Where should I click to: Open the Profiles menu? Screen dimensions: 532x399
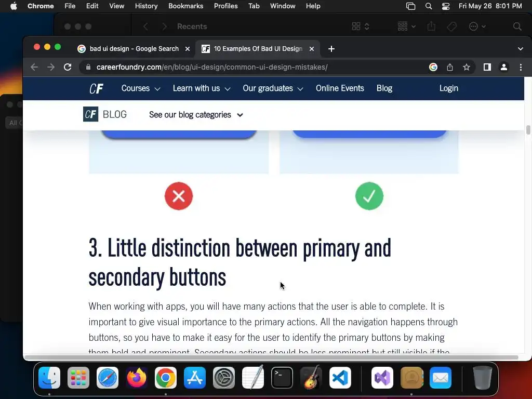(x=225, y=6)
